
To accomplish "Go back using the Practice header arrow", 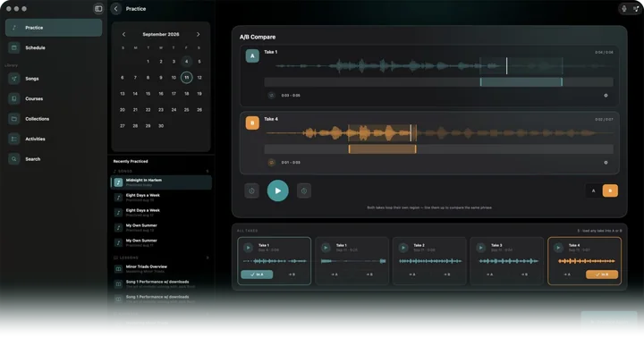I will coord(115,9).
